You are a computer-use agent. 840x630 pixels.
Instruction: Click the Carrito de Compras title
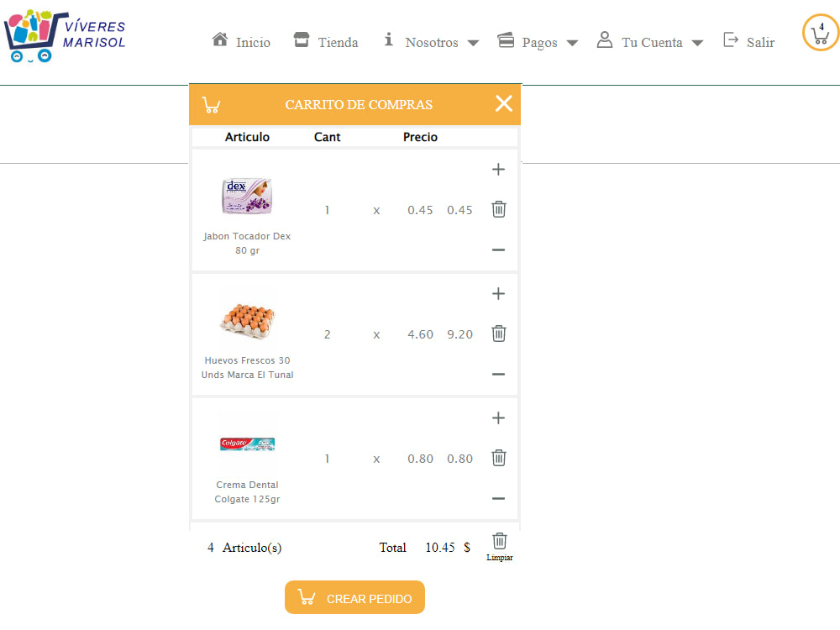359,104
